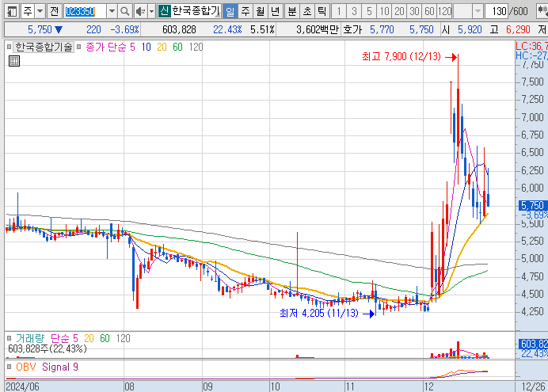
Task: Click the 주 button beside the layout icon
Action: [x=27, y=12]
